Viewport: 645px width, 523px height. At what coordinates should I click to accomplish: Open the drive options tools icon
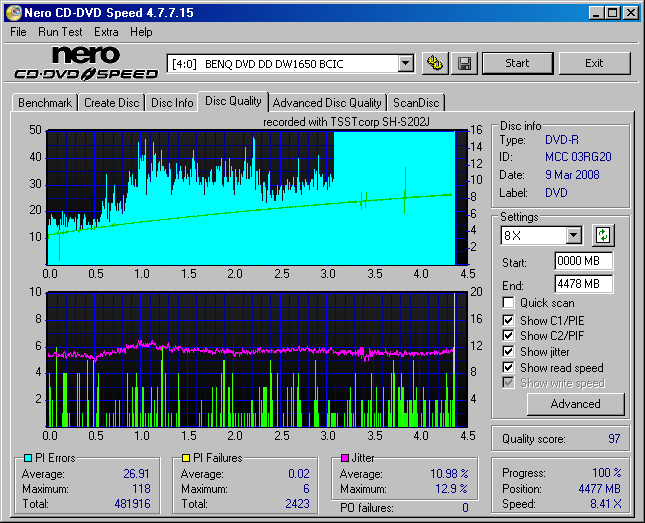click(x=435, y=63)
